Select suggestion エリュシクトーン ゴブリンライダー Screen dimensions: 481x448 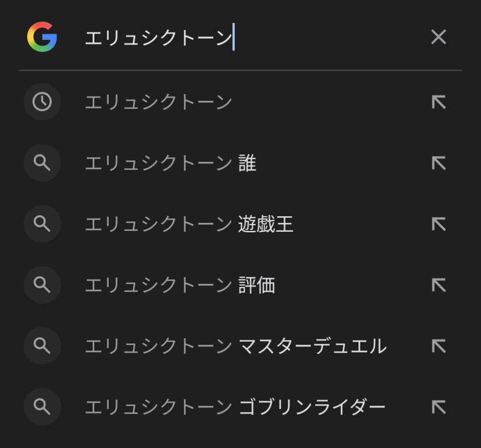click(235, 407)
